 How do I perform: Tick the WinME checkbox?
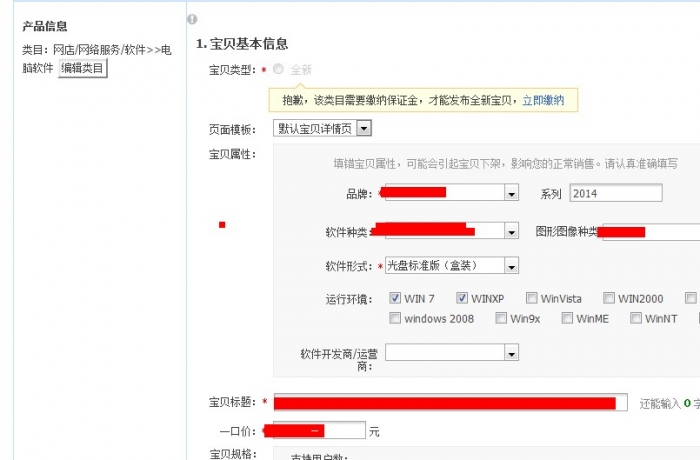[567, 319]
